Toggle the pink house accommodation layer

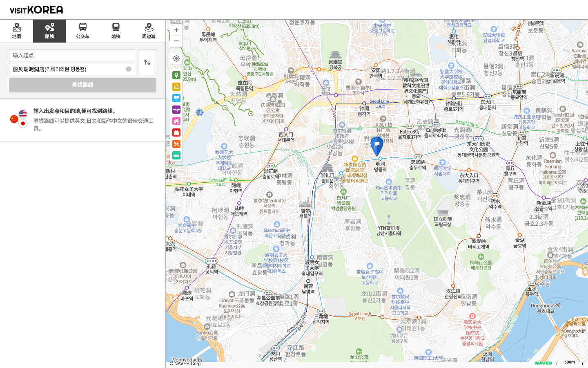(x=176, y=121)
